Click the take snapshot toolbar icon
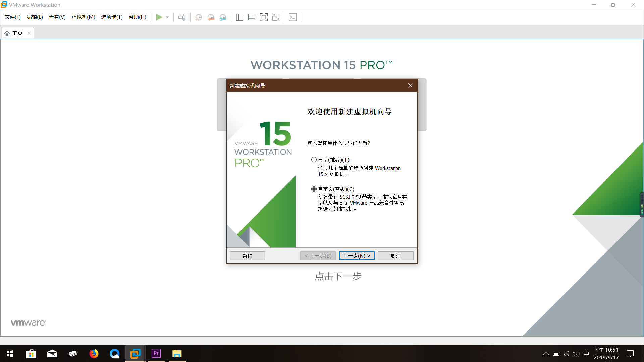 tap(199, 17)
